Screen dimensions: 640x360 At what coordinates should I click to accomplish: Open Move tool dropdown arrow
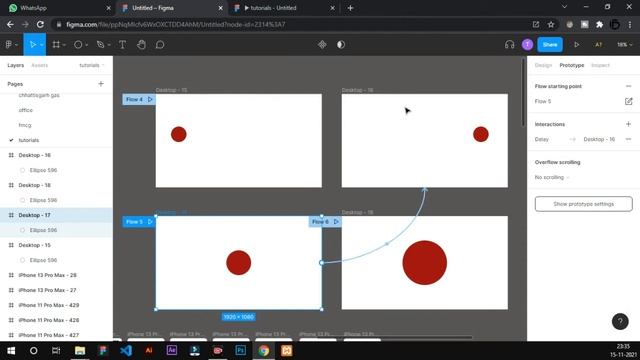click(42, 45)
